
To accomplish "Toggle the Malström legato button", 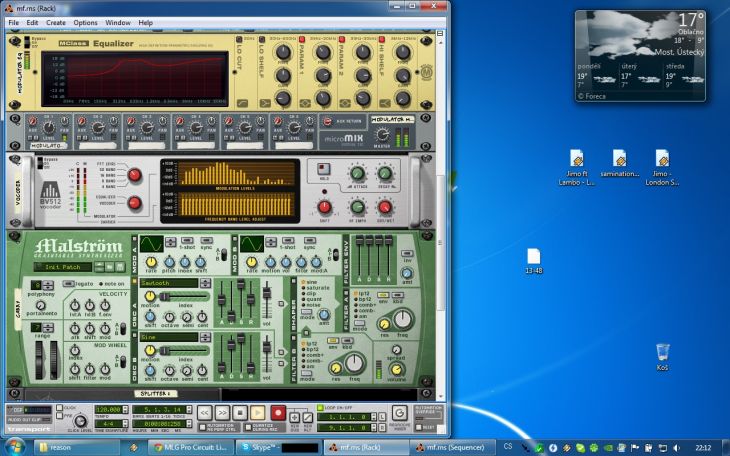I will coord(69,283).
